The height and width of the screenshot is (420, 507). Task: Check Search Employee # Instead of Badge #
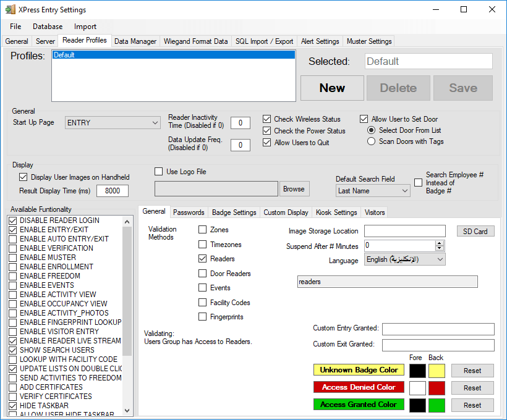click(418, 183)
